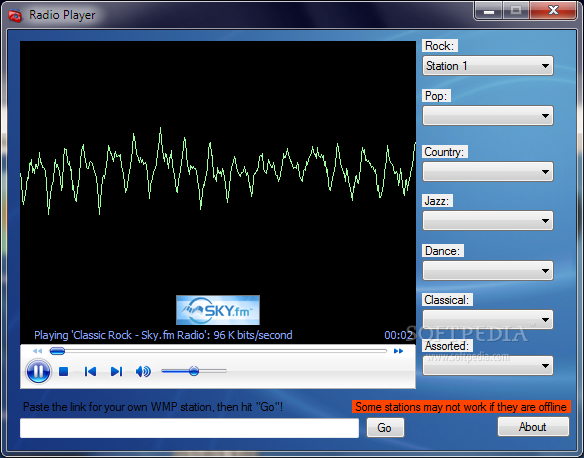Minimize the Radio Player window
The image size is (584, 458).
(489, 11)
